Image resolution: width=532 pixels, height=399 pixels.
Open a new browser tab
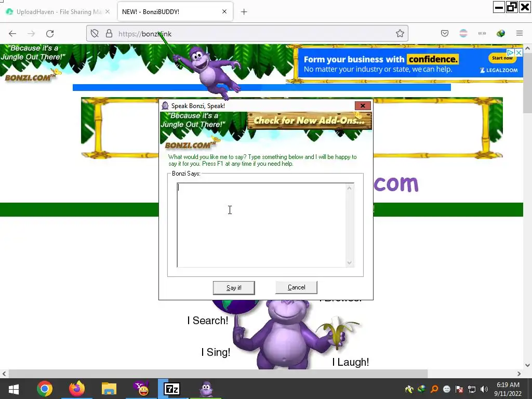244,12
